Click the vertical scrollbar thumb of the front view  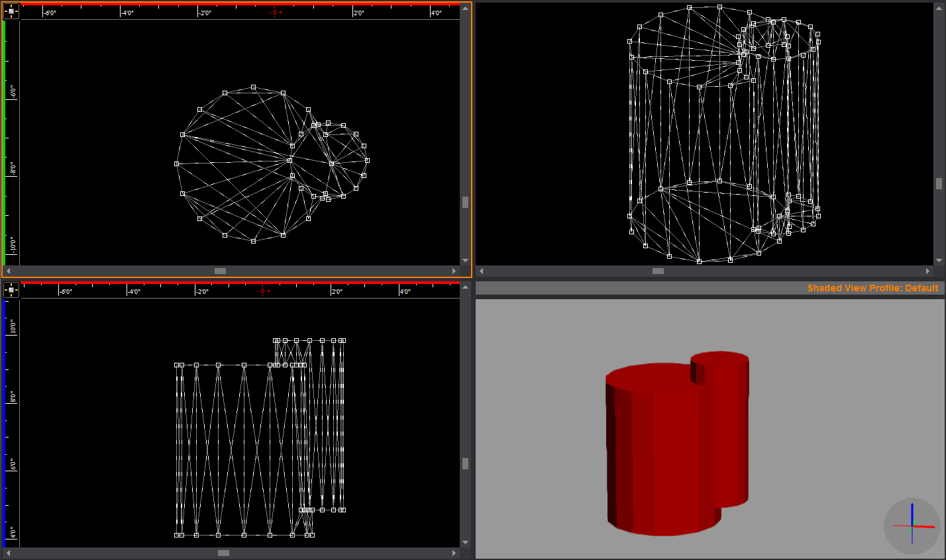tap(465, 463)
